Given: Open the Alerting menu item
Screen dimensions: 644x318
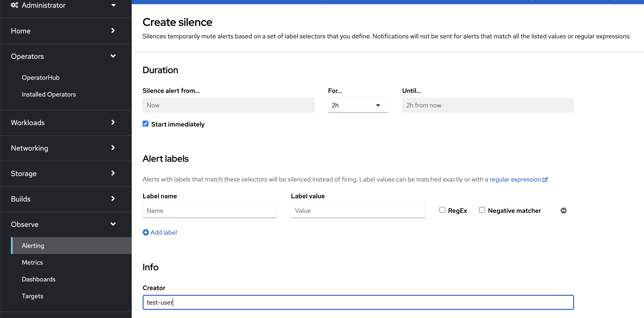Looking at the screenshot, I should pos(32,245).
